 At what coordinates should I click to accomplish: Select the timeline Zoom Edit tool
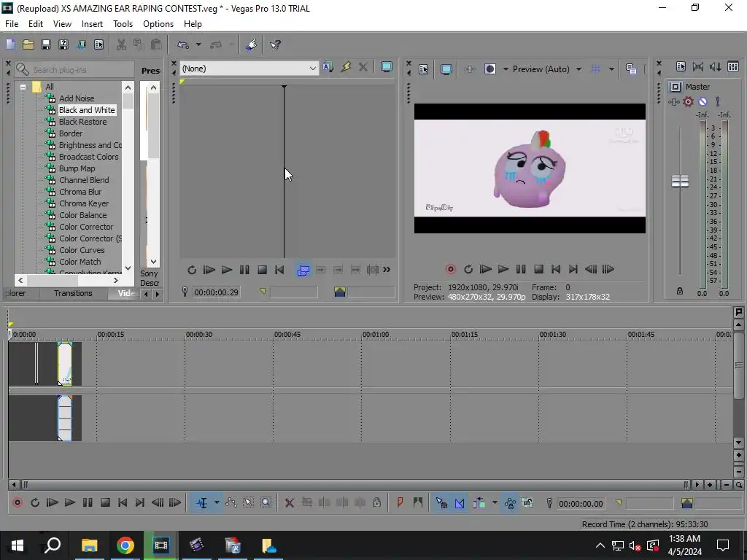tap(266, 503)
